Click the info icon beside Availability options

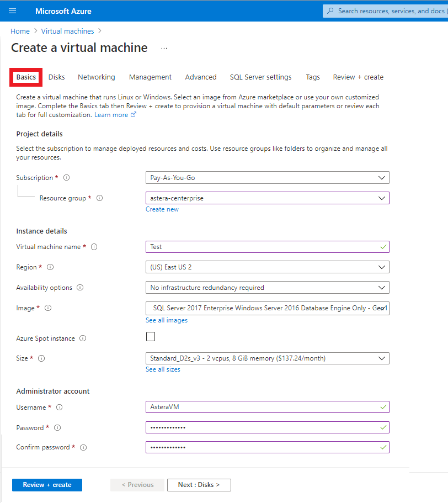[81, 288]
